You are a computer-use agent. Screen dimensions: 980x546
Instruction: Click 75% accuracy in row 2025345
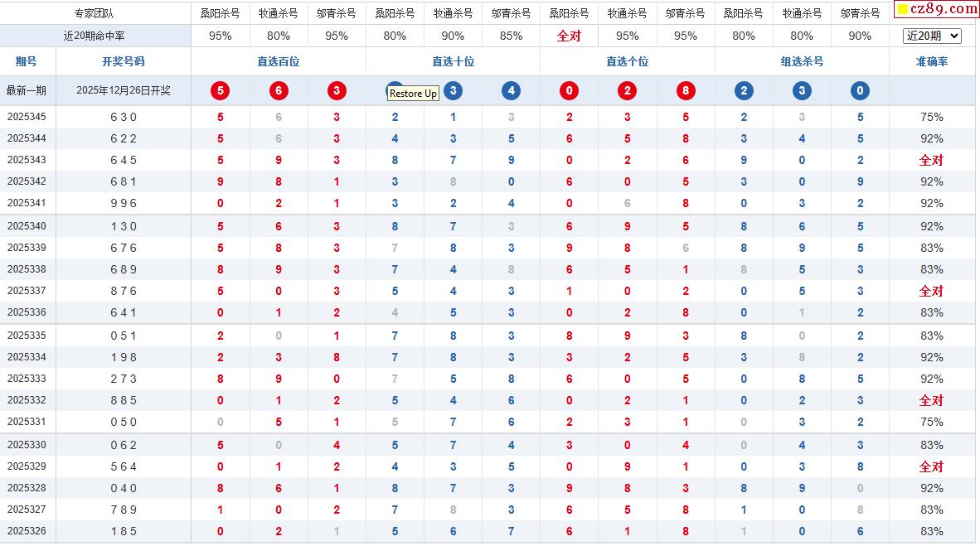coord(931,117)
